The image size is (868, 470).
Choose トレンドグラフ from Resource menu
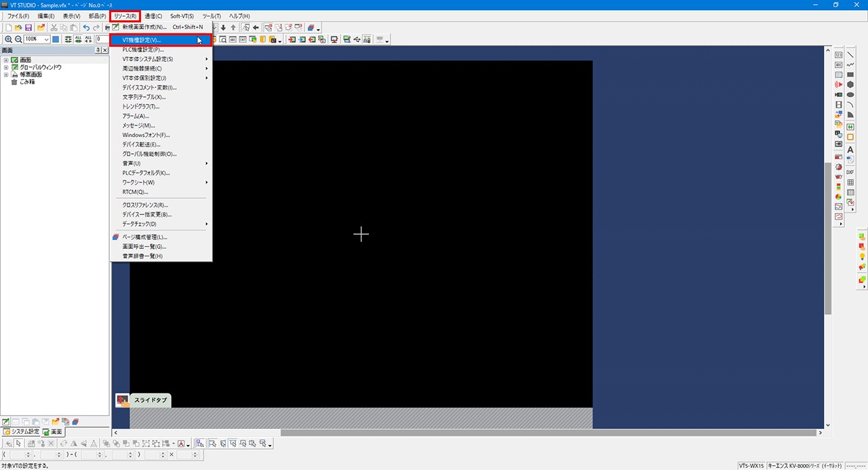coord(140,106)
